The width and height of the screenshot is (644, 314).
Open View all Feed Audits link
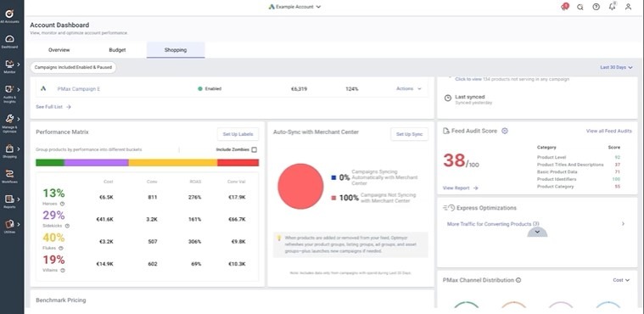(x=608, y=131)
